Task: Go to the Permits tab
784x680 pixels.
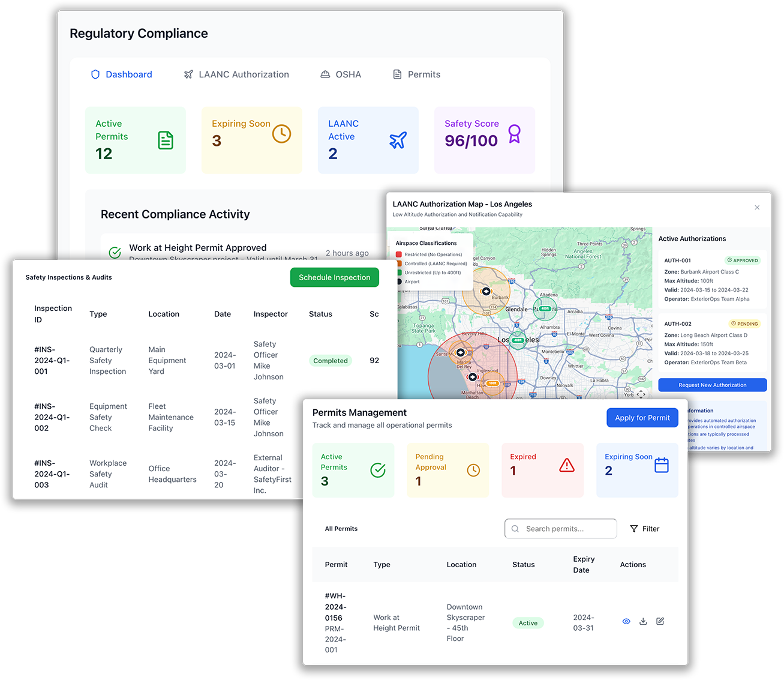Action: [x=416, y=74]
